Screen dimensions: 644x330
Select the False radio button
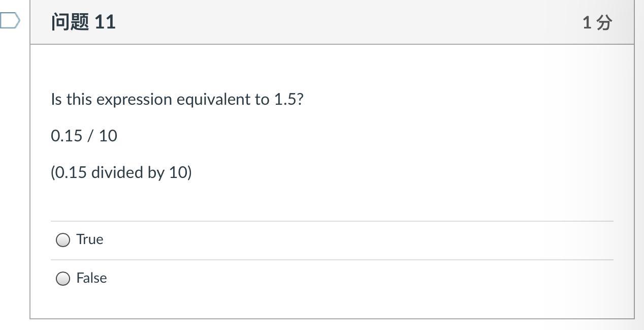(63, 279)
